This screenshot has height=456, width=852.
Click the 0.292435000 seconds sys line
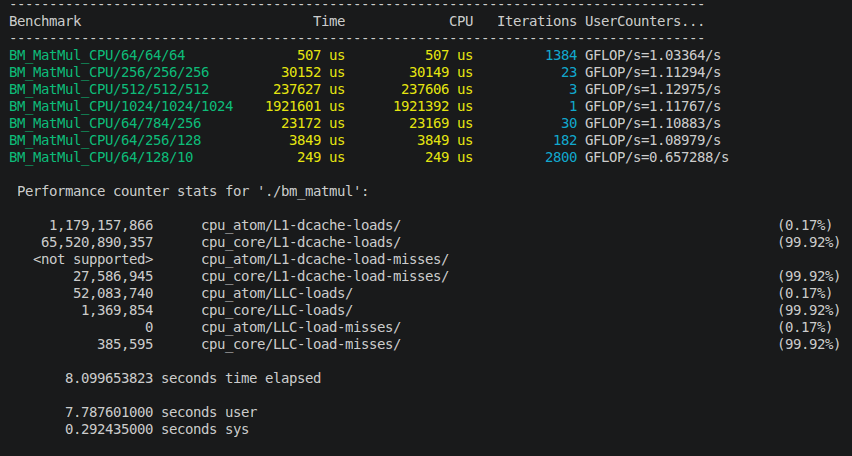pos(157,429)
